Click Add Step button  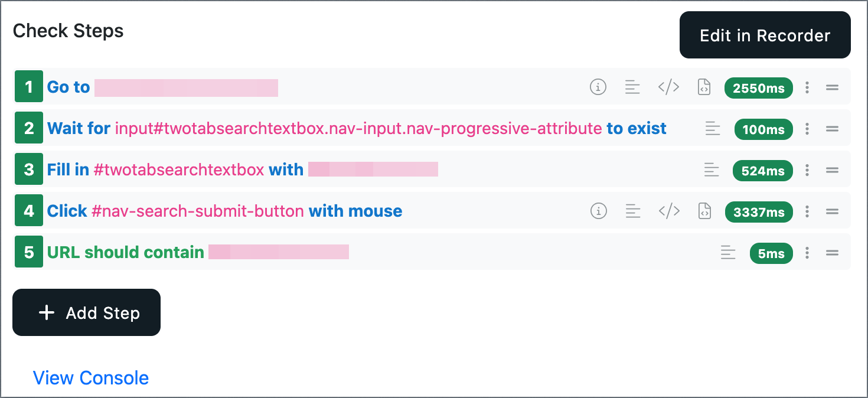tap(86, 312)
